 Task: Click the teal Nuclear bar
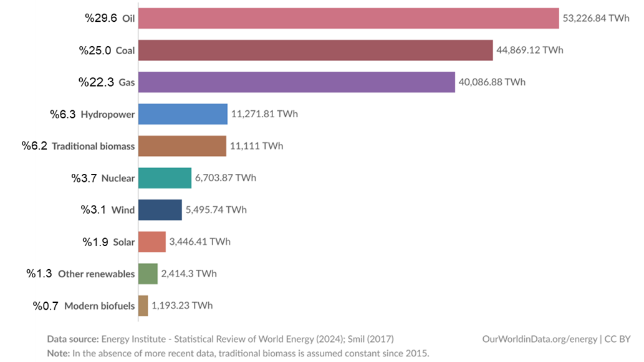165,178
